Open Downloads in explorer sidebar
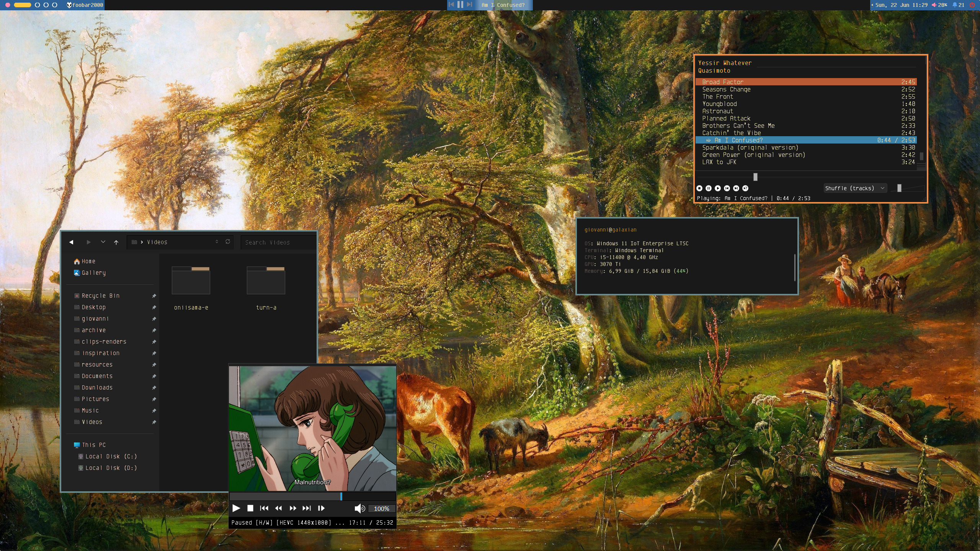The height and width of the screenshot is (551, 980). coord(97,388)
